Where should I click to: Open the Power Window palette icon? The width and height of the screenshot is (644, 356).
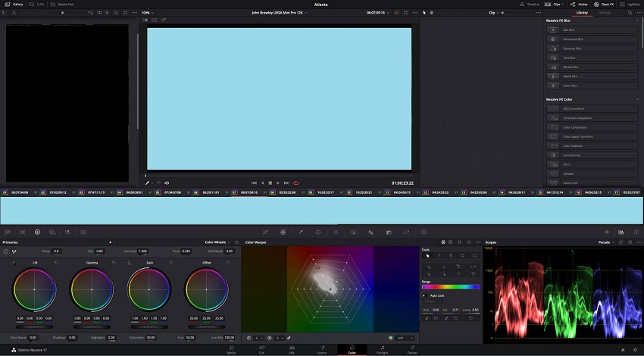pyautogui.click(x=318, y=232)
